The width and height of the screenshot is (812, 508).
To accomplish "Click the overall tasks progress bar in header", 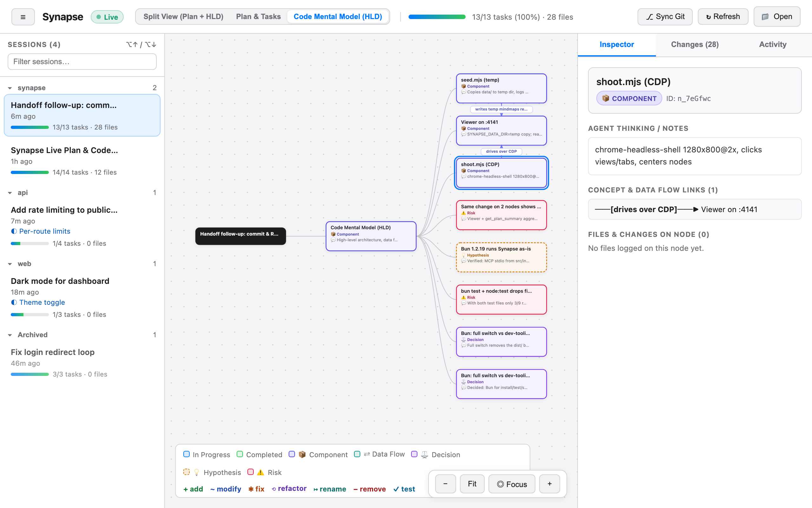I will (437, 17).
